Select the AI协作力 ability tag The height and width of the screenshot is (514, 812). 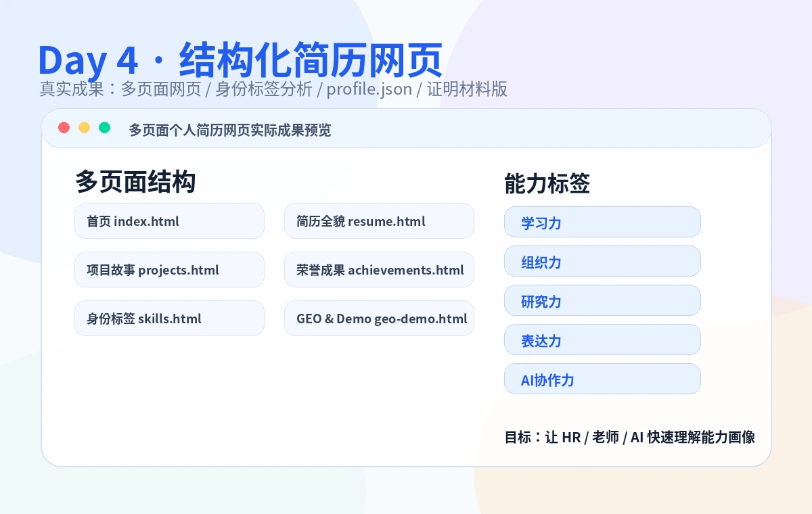[x=602, y=379]
